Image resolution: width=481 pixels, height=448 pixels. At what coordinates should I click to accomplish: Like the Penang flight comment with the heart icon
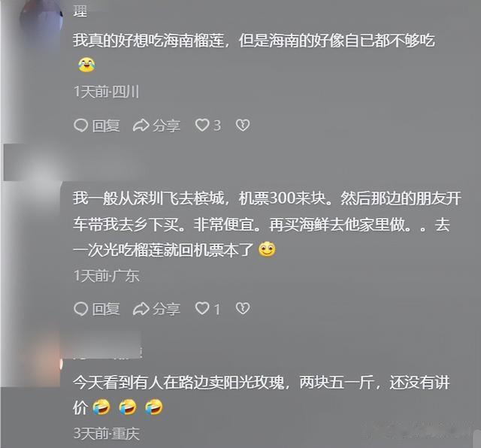[202, 308]
